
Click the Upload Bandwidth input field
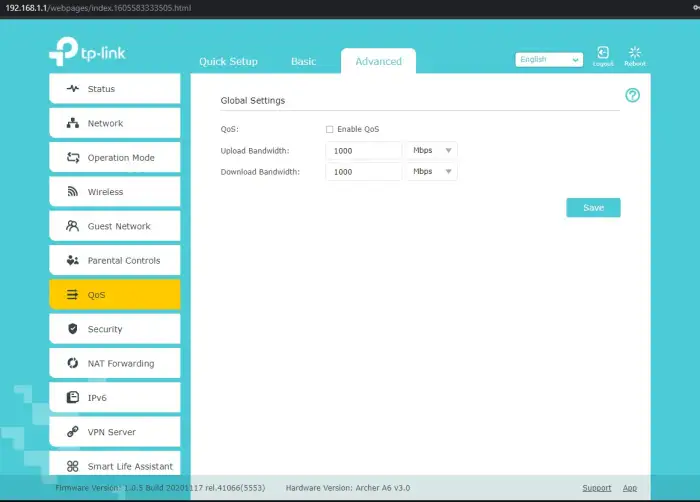[x=363, y=151]
